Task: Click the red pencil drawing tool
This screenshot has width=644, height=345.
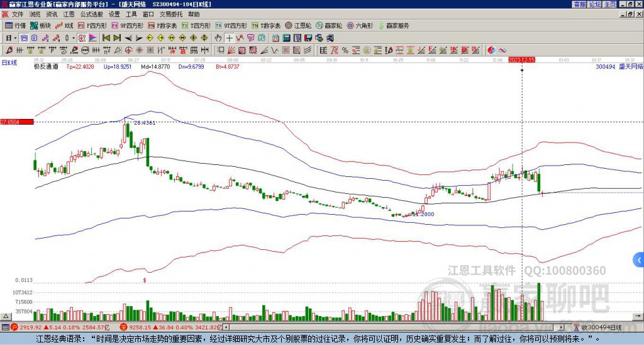Action: (9, 50)
